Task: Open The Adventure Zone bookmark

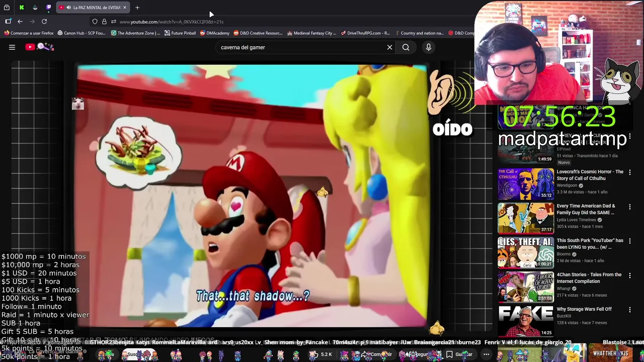Action: click(x=135, y=33)
